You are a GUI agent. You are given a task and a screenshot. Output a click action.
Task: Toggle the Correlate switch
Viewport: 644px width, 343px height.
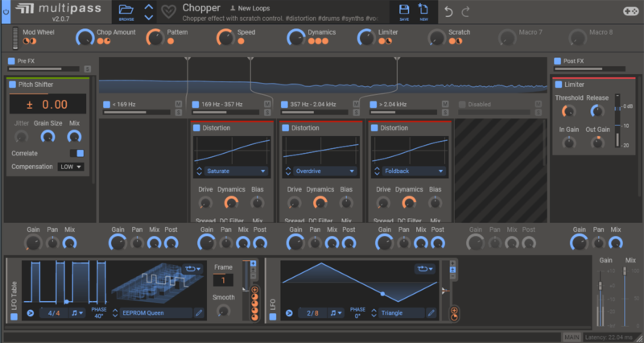76,153
